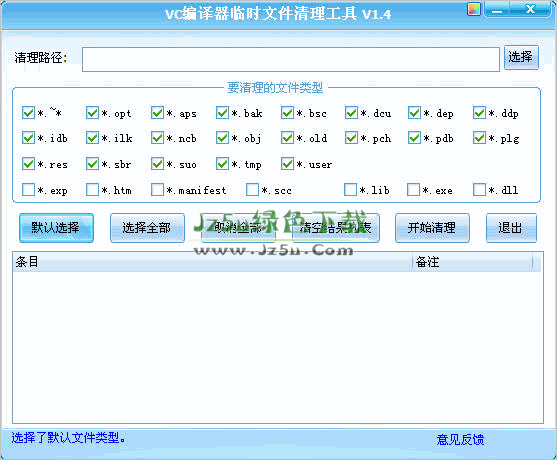557x460 pixels.
Task: Toggle the *.plg checkbox
Action: (x=479, y=137)
